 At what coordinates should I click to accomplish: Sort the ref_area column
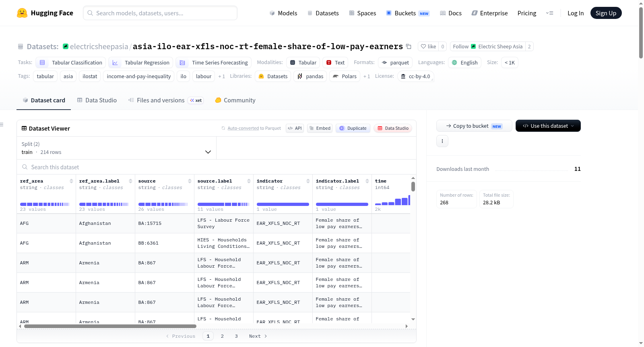click(71, 181)
